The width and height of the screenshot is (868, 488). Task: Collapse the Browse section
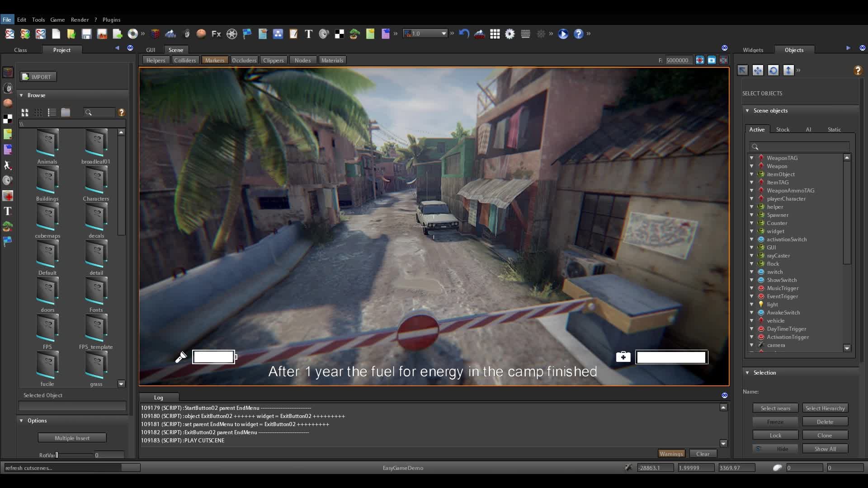tap(21, 95)
